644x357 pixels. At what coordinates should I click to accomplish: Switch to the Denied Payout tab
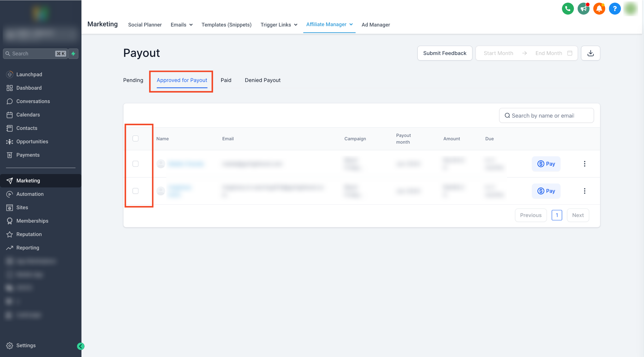coord(262,80)
